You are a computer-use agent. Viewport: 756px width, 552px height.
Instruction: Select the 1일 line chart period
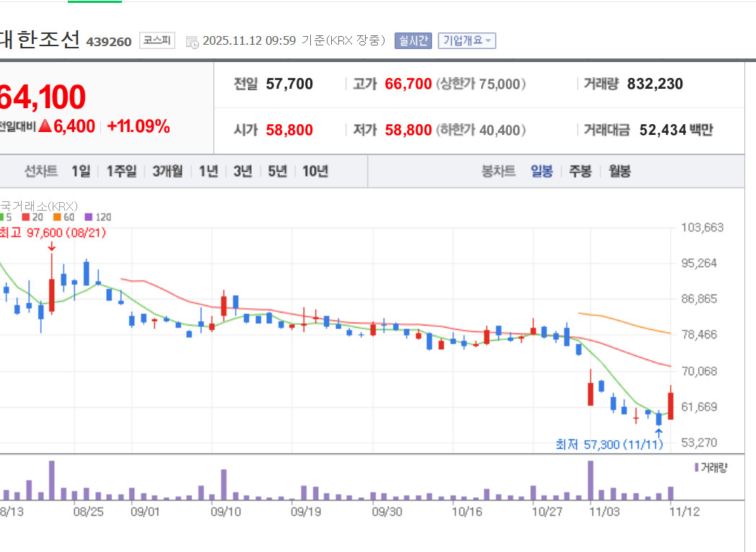tap(81, 171)
